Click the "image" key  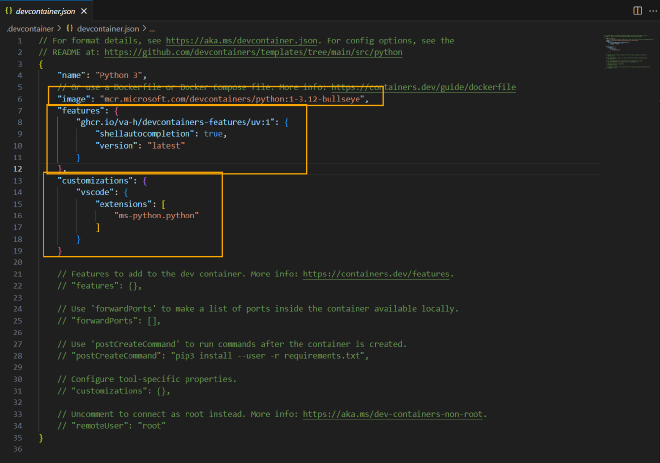74,99
